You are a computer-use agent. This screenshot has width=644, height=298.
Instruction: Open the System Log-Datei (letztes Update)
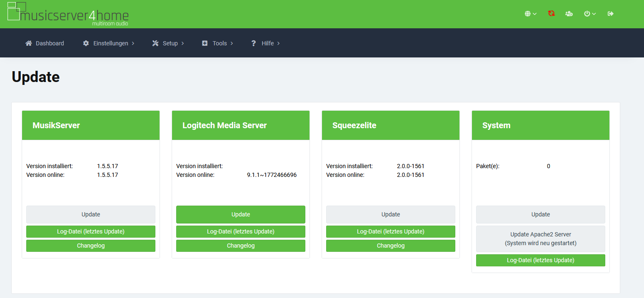pyautogui.click(x=541, y=260)
